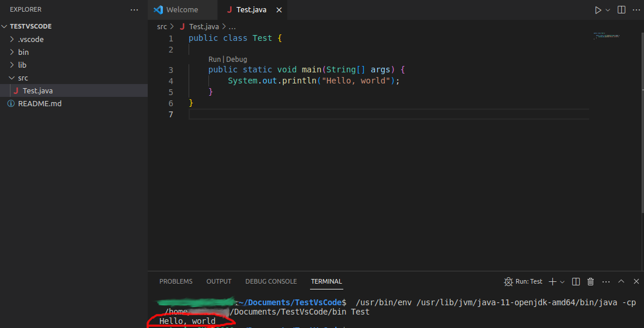644x328 pixels.
Task: Place cursor on println in line 4
Action: click(300, 81)
